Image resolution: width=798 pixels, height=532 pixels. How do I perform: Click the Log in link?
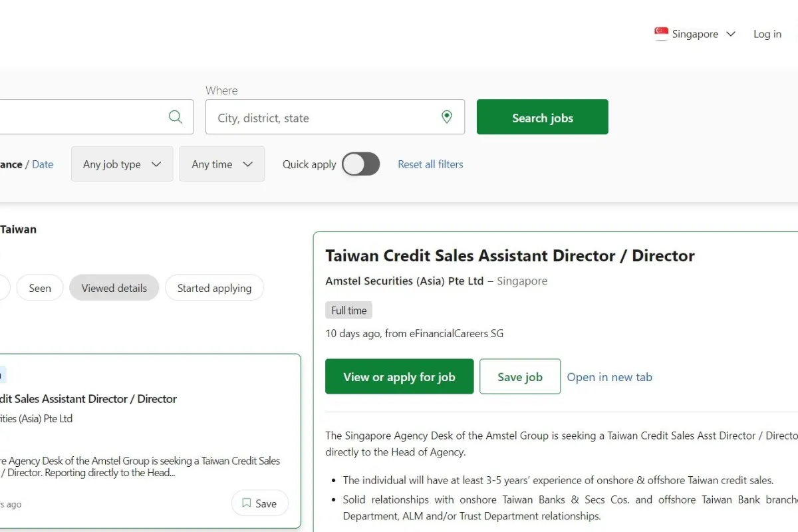coord(767,34)
